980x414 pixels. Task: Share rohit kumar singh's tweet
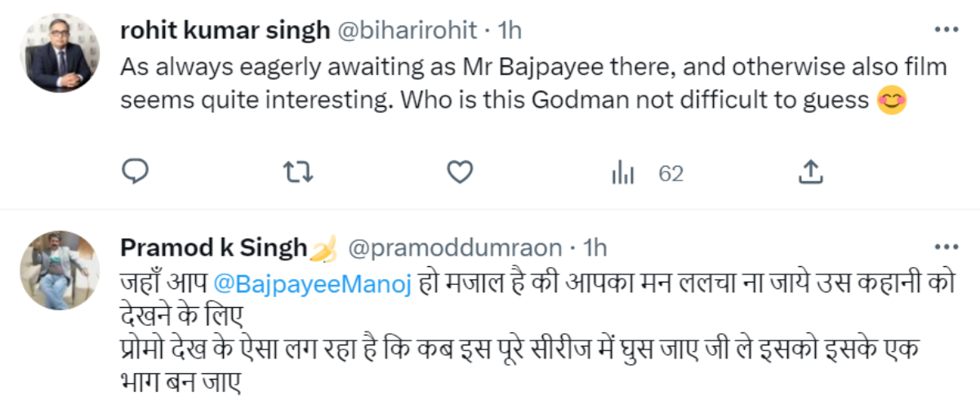pos(808,172)
